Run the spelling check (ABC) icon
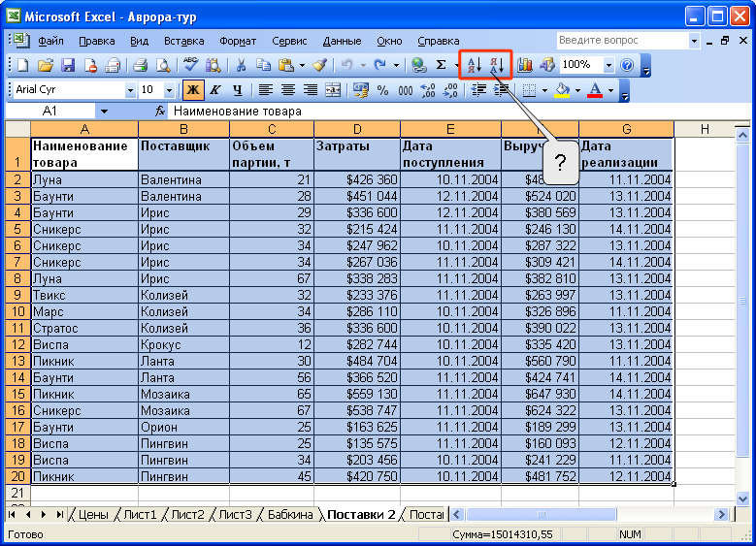 tap(191, 65)
